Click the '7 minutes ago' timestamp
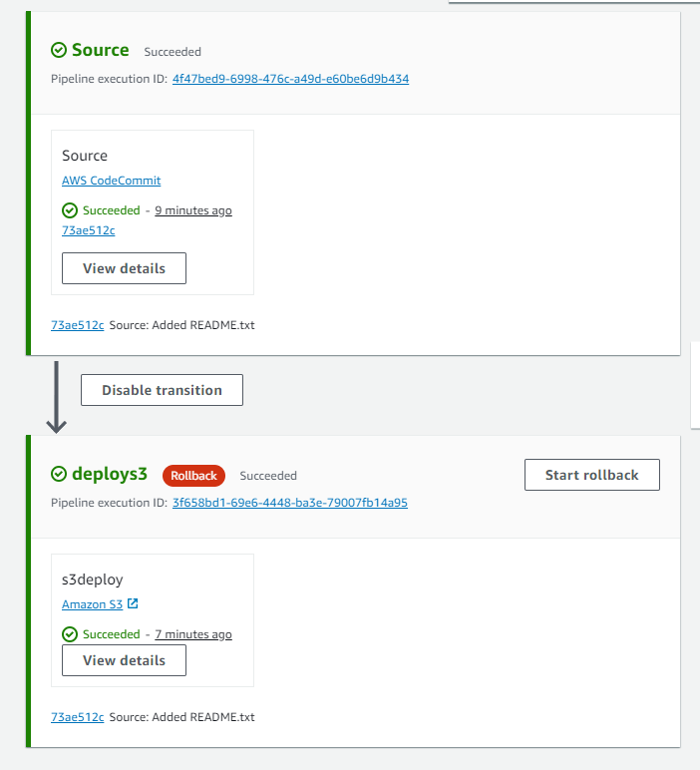The width and height of the screenshot is (700, 770). coord(193,634)
